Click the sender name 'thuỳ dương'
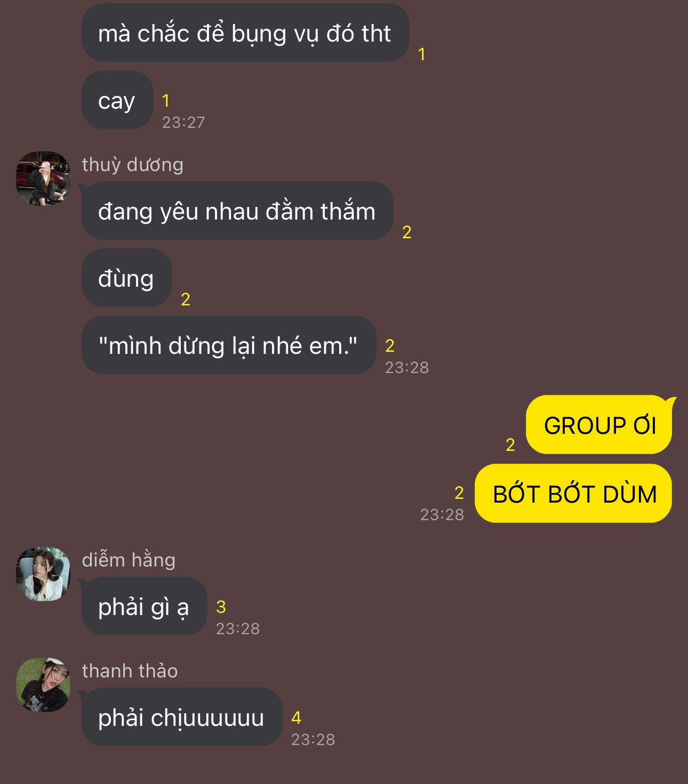688x784 pixels. [x=133, y=165]
